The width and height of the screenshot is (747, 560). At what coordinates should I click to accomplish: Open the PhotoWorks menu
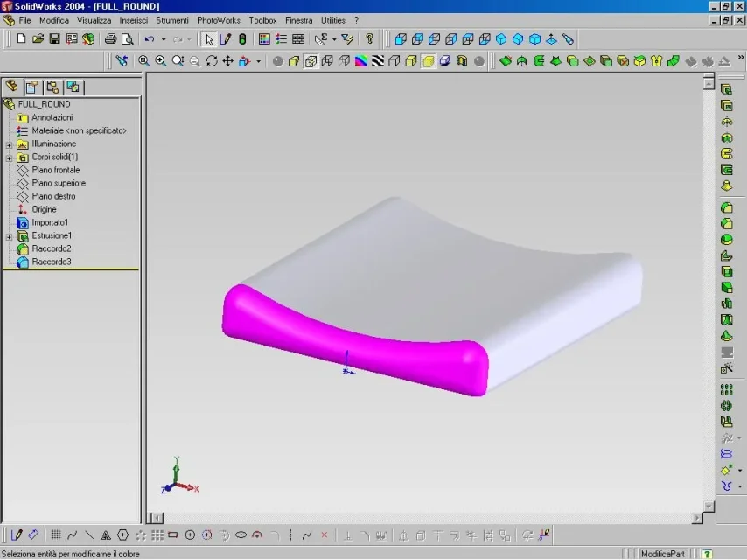[218, 20]
